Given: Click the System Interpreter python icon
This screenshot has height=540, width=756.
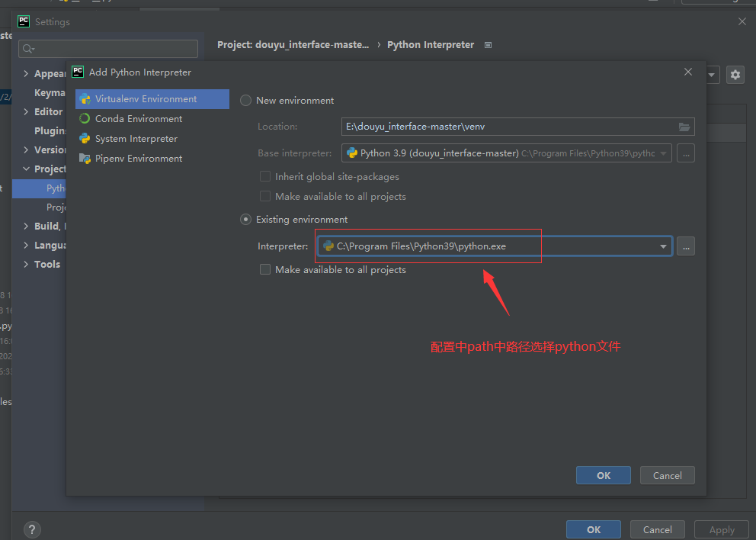Looking at the screenshot, I should pos(85,139).
